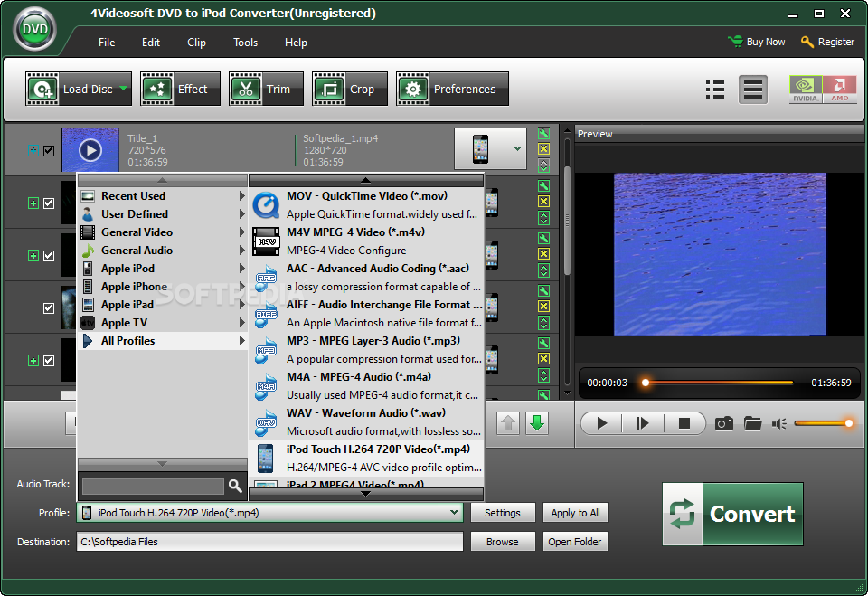Screen dimensions: 868x596
Task: Choose M4A MPEG-4 Audio format
Action: pos(366,386)
